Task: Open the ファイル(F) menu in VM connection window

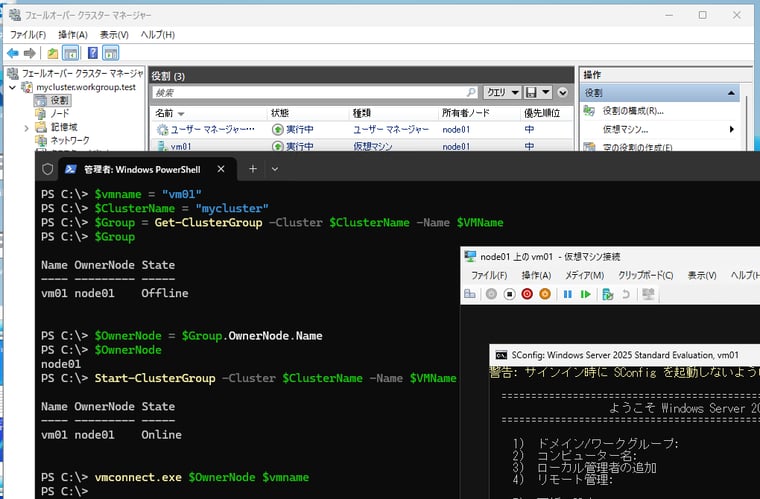Action: pos(489,275)
